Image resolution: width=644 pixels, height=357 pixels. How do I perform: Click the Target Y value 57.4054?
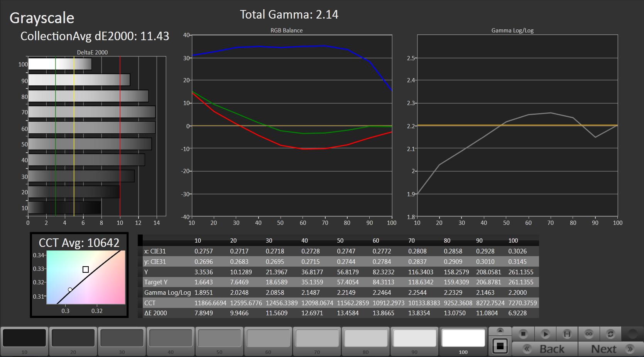pos(348,282)
